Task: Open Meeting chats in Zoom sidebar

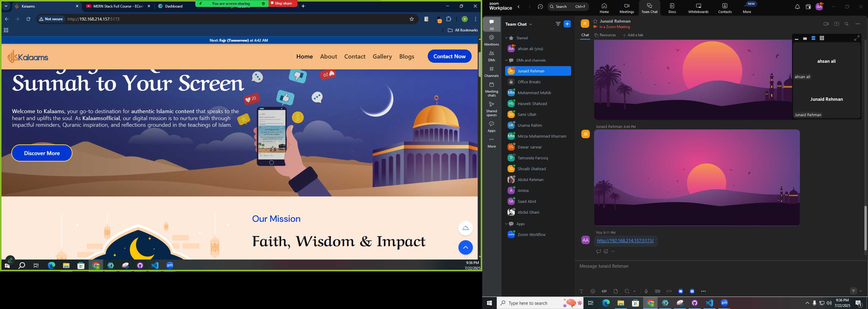Action: coord(492,89)
